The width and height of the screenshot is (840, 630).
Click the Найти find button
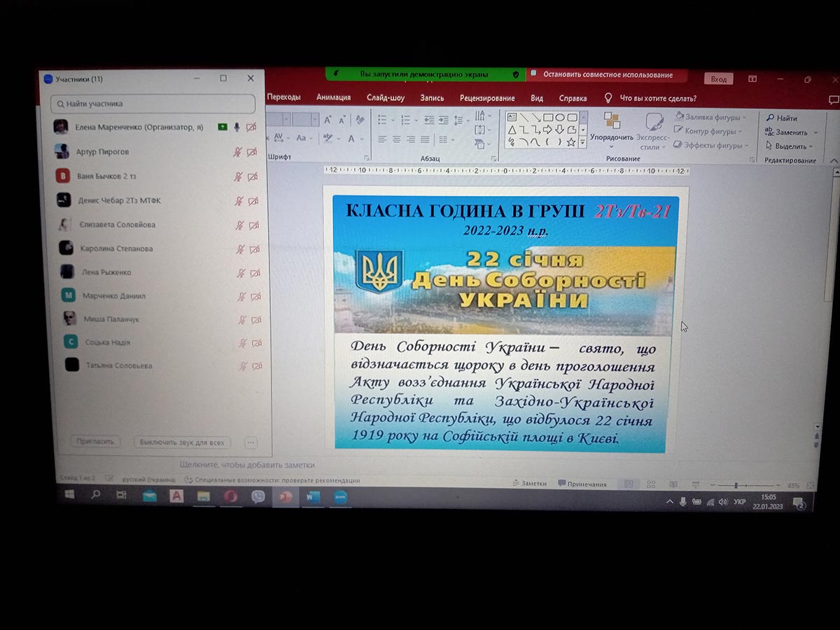point(782,118)
